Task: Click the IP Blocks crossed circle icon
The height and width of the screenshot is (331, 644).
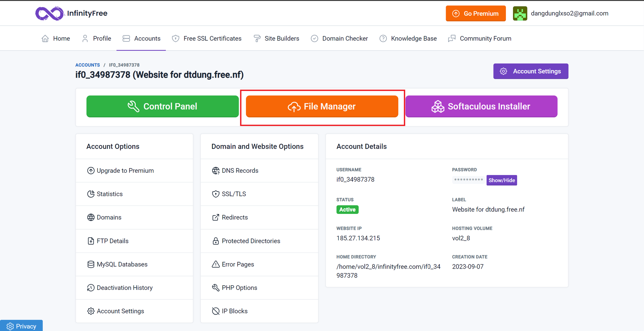Action: (216, 311)
